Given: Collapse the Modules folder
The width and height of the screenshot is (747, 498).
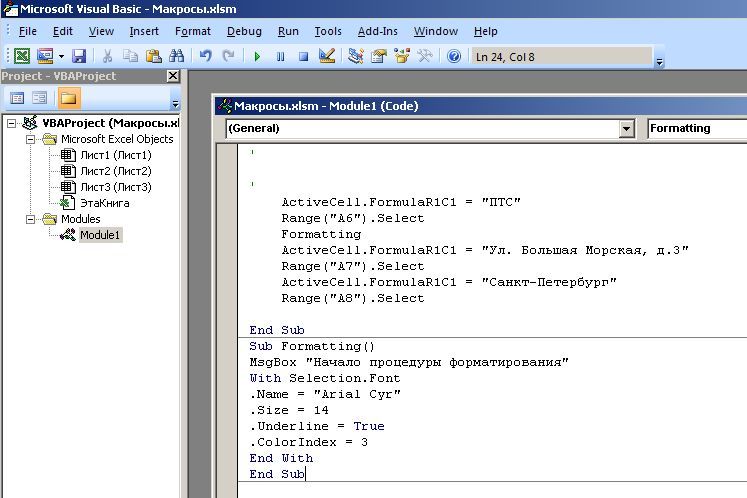Looking at the screenshot, I should tap(30, 220).
